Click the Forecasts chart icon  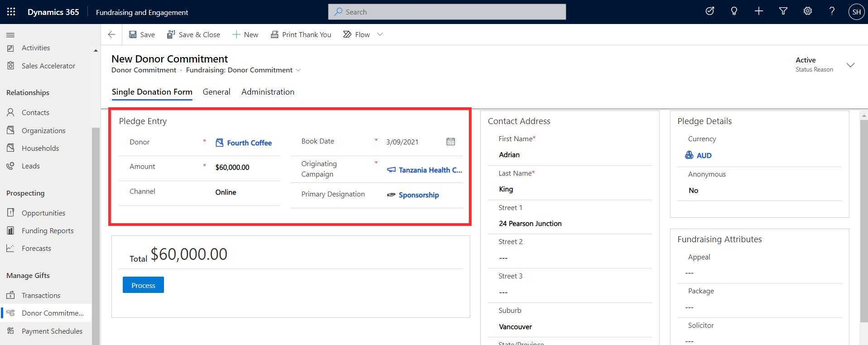(10, 248)
